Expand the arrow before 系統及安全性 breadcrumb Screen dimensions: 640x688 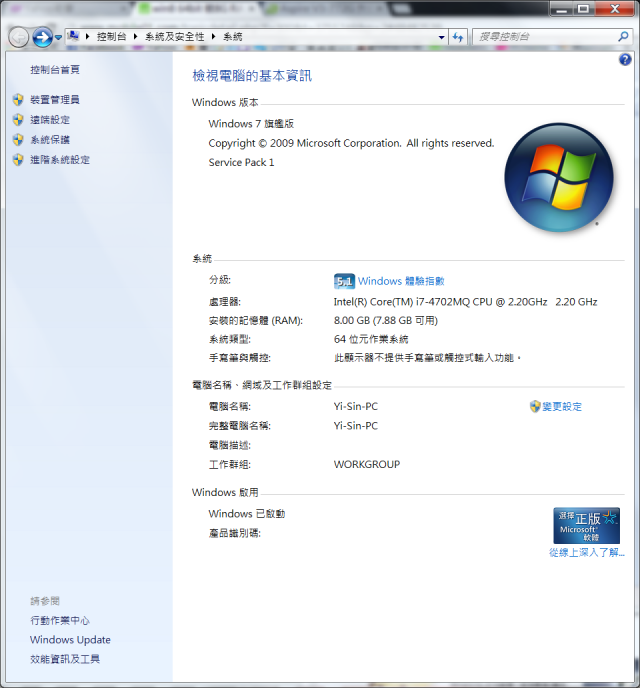tap(136, 36)
